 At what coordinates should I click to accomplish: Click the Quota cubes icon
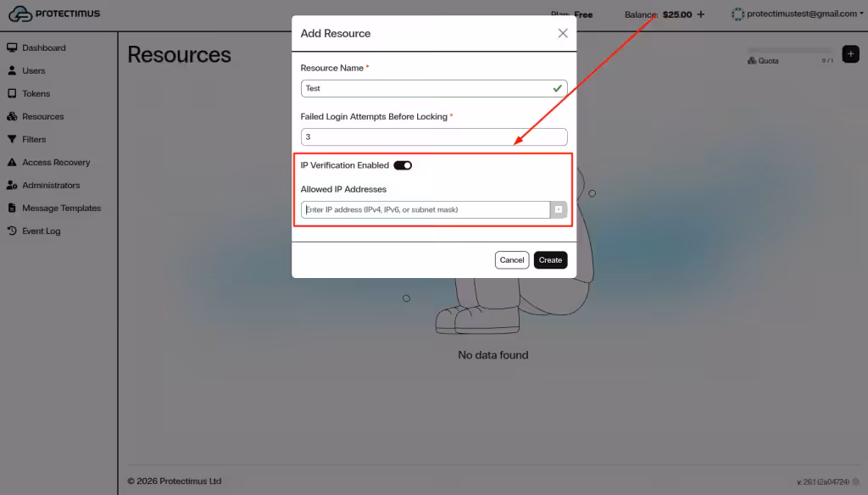(752, 60)
